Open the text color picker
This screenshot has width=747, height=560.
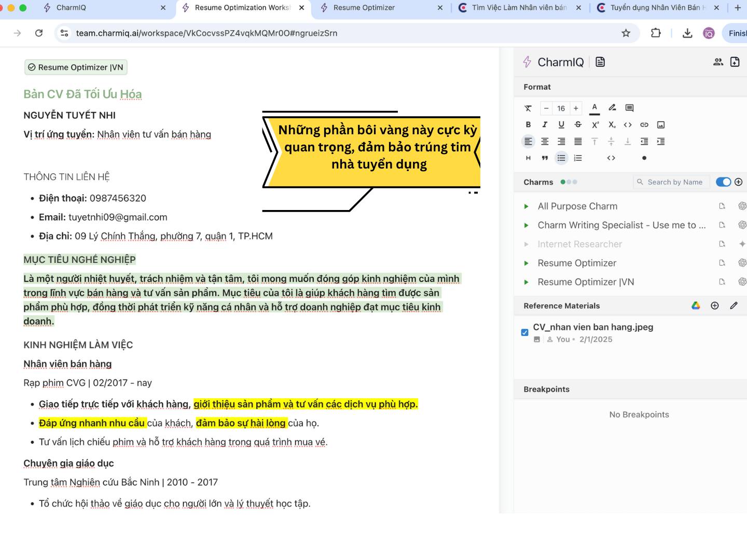(x=594, y=108)
